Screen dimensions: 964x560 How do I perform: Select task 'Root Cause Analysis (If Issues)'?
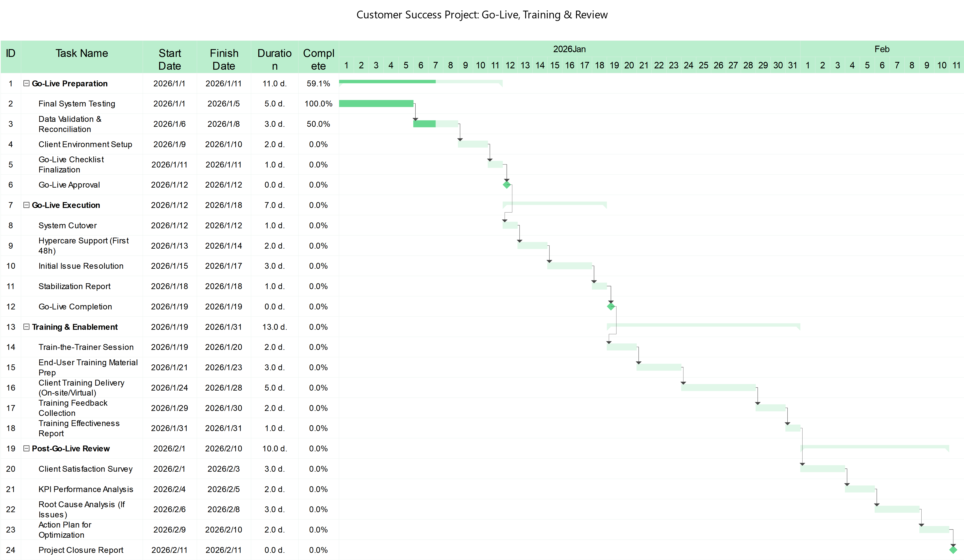click(x=82, y=510)
